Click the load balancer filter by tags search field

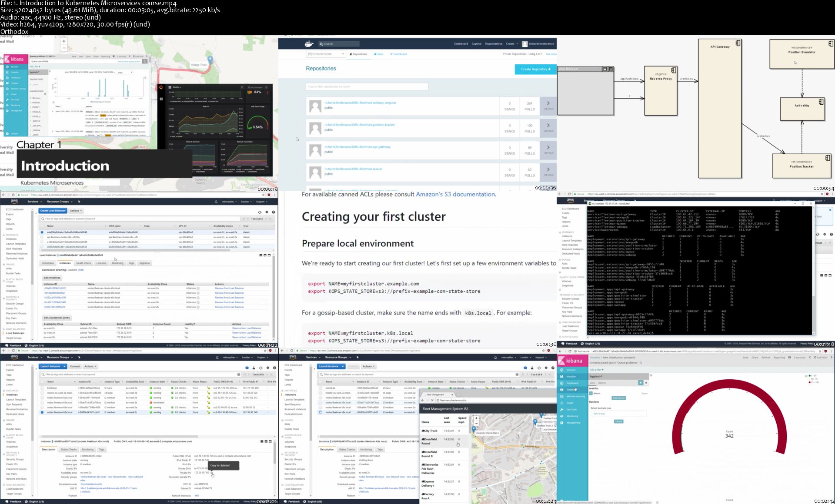pos(140,219)
